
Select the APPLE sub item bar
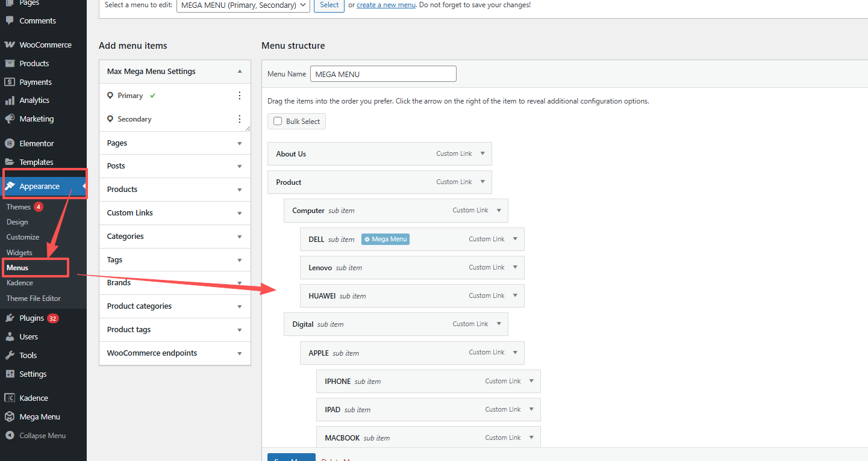tap(412, 353)
